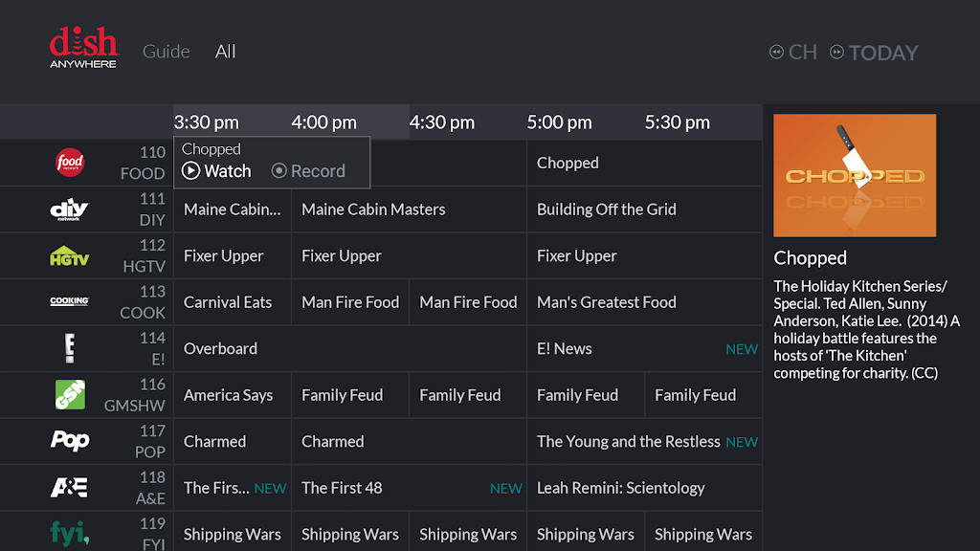The height and width of the screenshot is (551, 980).
Task: Select the Cooking Channel logo
Action: 69,302
